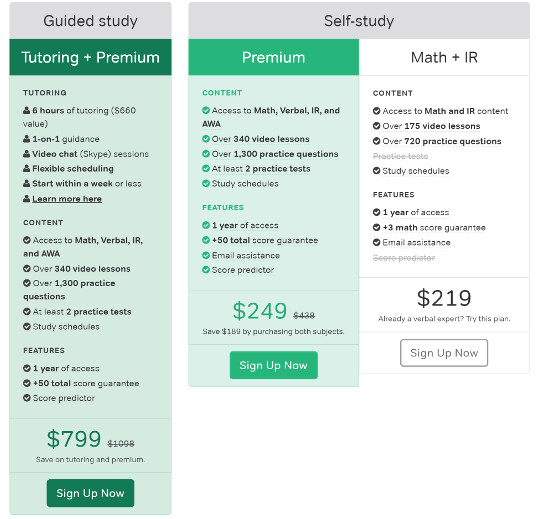Click the green checkmark beside Over 340 video lessons in Premium
Screen dimensions: 553x519
[206, 139]
